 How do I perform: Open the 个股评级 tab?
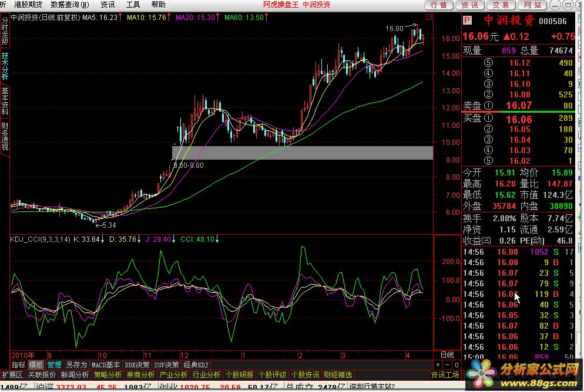tap(272, 374)
